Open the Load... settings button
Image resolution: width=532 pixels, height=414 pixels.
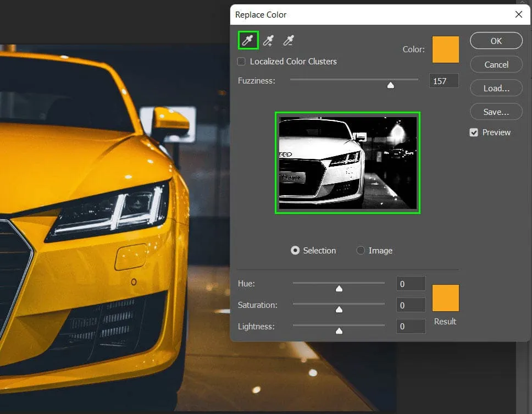click(496, 88)
